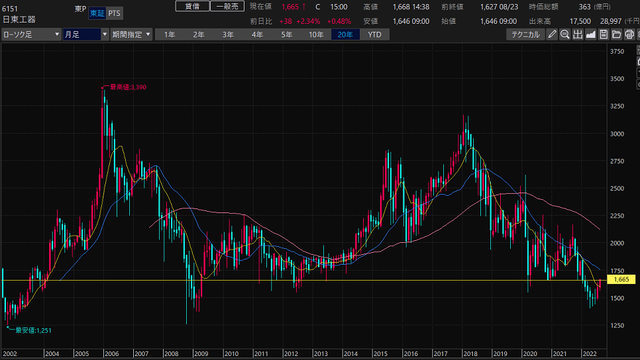The image size is (640, 360).
Task: Open the magnifier zoom tool
Action: pos(565,35)
